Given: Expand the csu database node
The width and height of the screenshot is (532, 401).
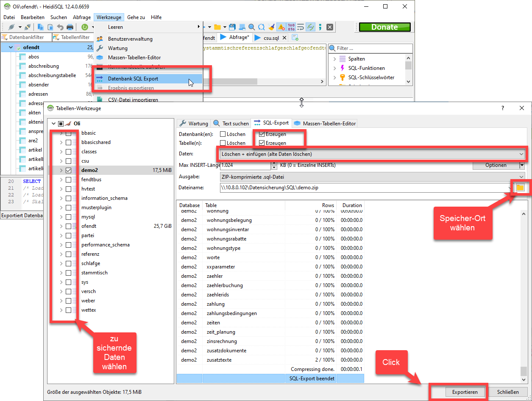Looking at the screenshot, I should pos(61,161).
